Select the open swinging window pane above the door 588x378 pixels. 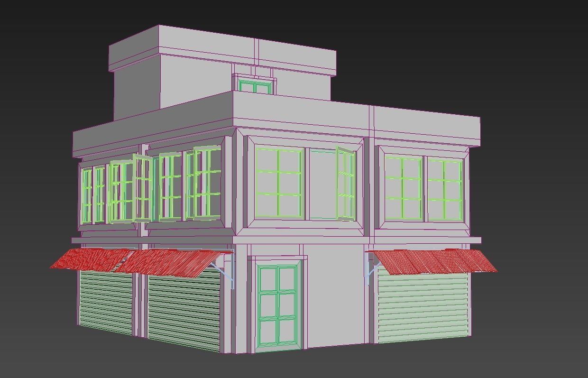(346, 184)
